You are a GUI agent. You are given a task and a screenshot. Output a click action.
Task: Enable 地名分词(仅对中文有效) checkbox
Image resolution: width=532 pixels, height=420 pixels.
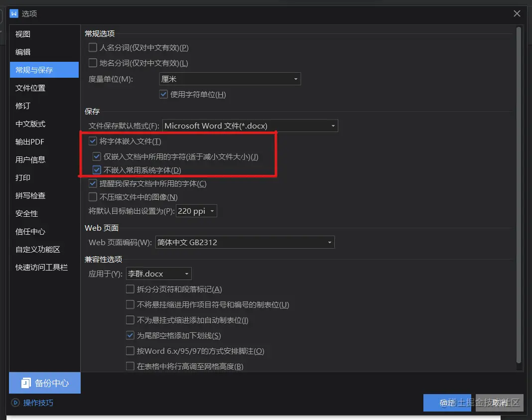(93, 63)
